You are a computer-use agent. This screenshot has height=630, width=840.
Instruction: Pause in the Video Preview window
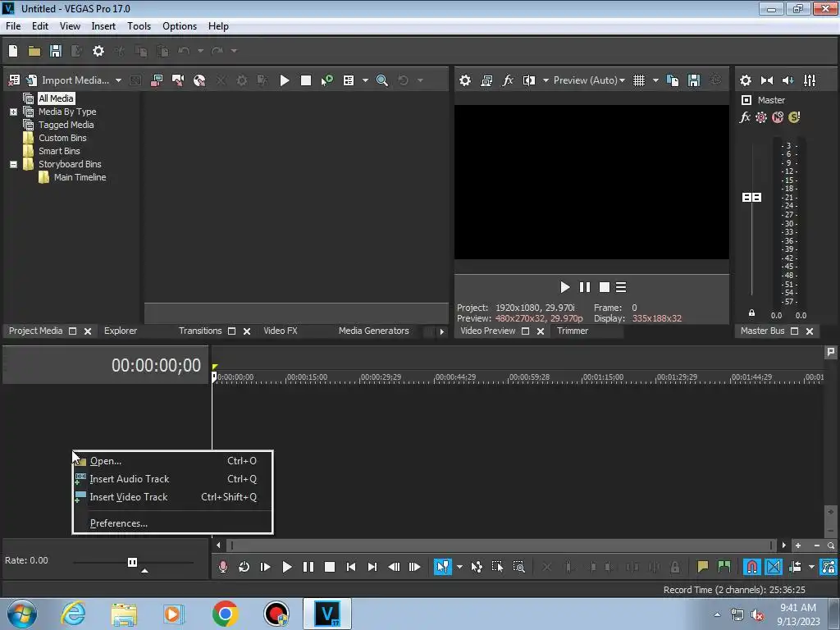coord(585,288)
